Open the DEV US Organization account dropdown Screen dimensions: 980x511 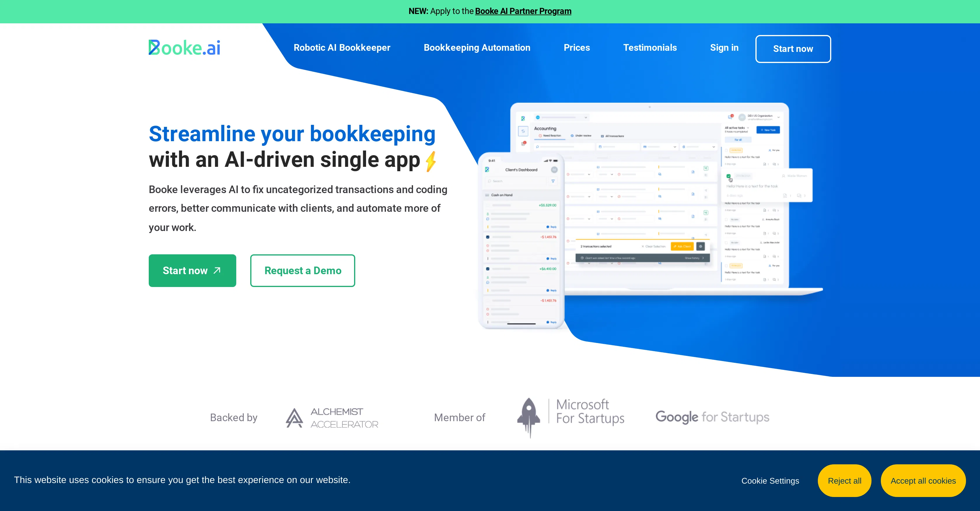779,117
